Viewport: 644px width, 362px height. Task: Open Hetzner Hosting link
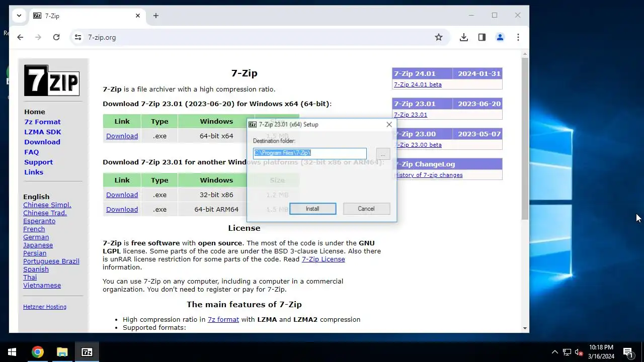click(x=45, y=307)
